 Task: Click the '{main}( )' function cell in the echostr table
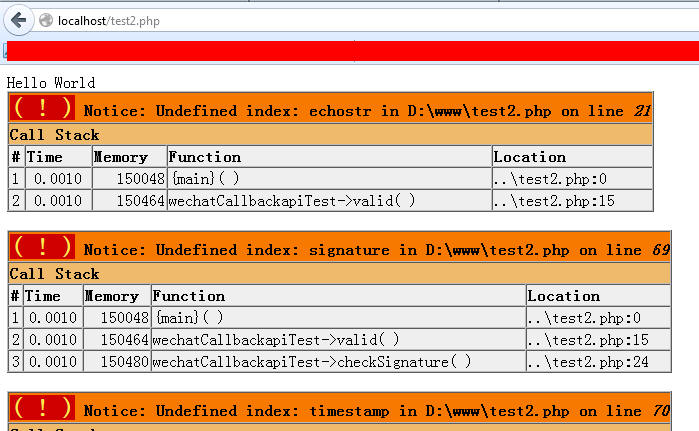coord(329,179)
